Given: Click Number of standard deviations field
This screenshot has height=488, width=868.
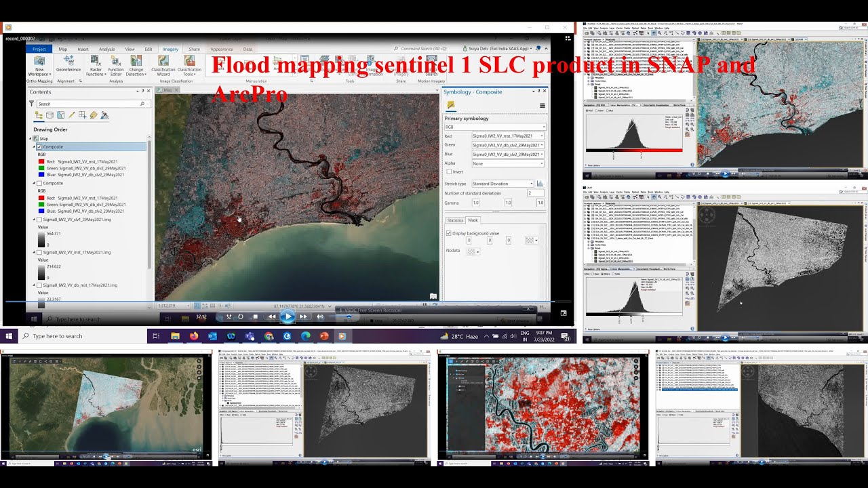Looking at the screenshot, I should pos(536,193).
